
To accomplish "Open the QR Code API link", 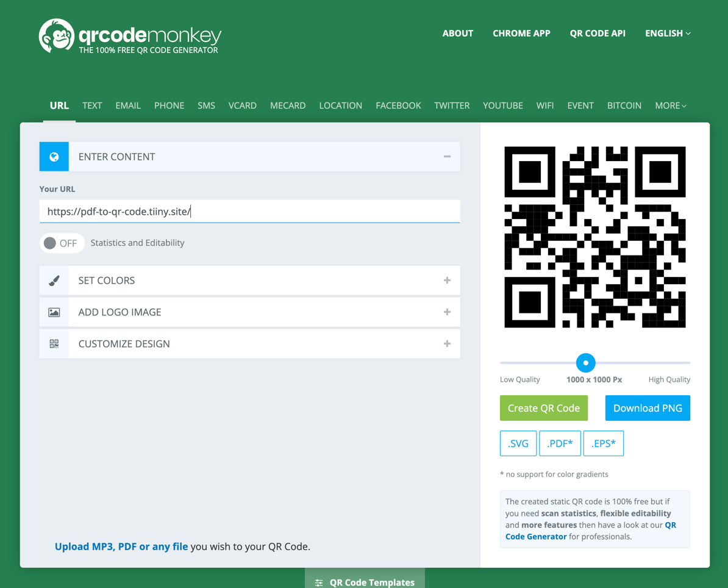I will [x=598, y=34].
